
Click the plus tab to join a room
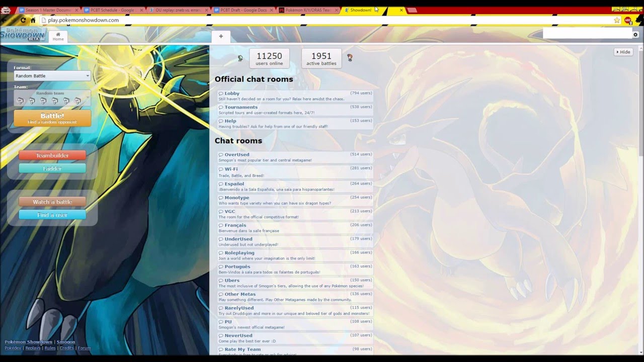click(221, 36)
